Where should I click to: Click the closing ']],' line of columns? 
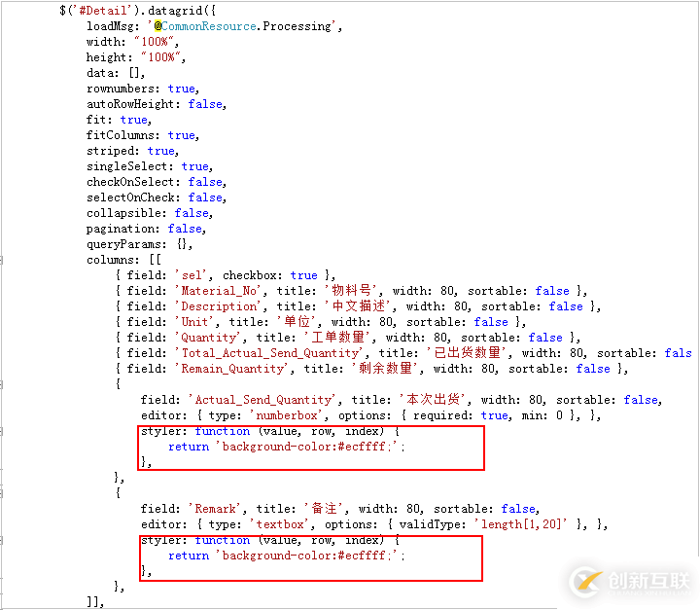click(95, 602)
